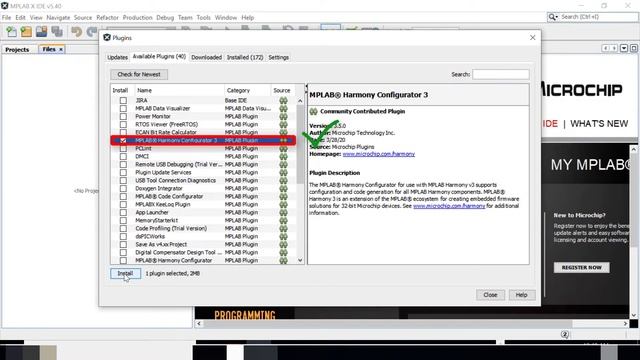
Task: Click the Community Contributed Plugin icon in details
Action: tap(313, 111)
